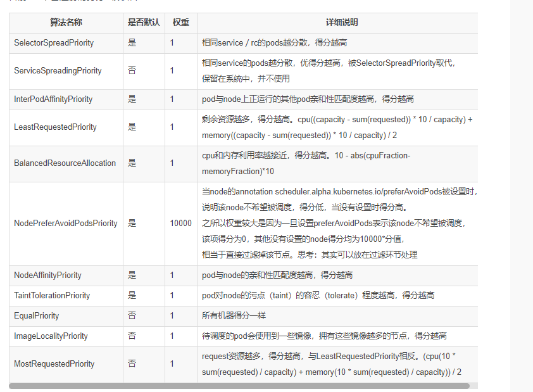Click 是 in the TaintTolerationPriority row

132,295
